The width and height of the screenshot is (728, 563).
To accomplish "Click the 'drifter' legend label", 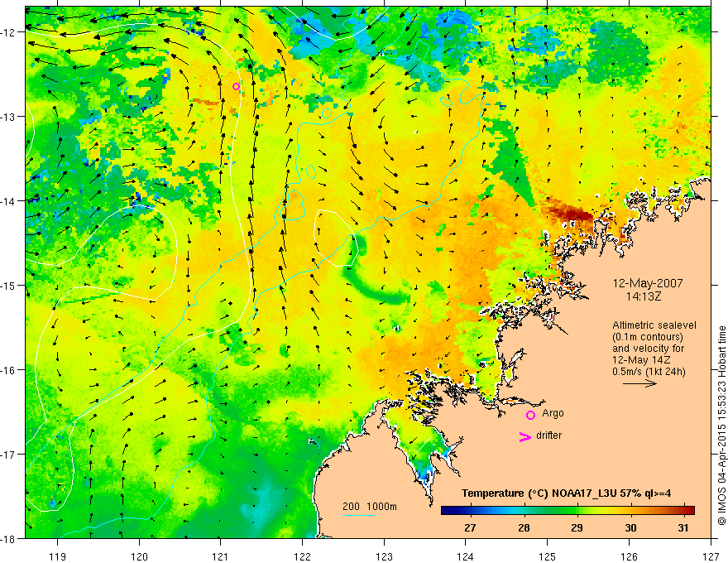I will tap(548, 435).
